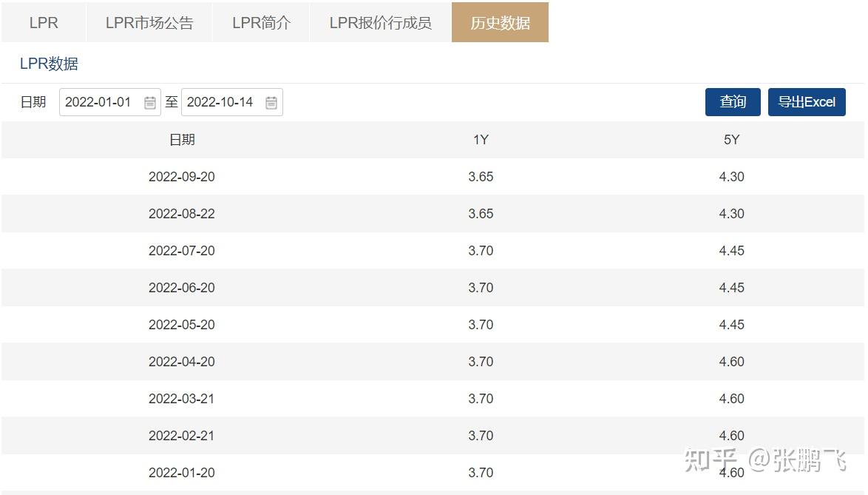Switch to the LPR tab
Image resolution: width=868 pixels, height=495 pixels.
44,22
